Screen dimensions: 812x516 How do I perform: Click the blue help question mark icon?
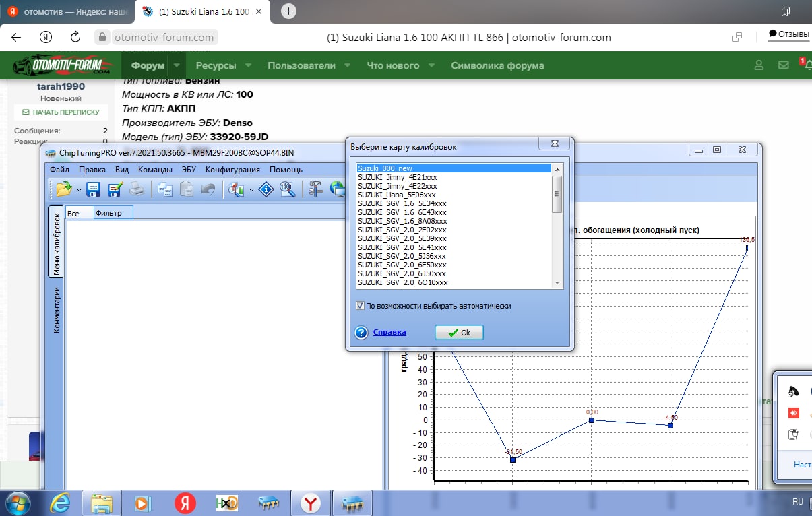[x=361, y=332]
